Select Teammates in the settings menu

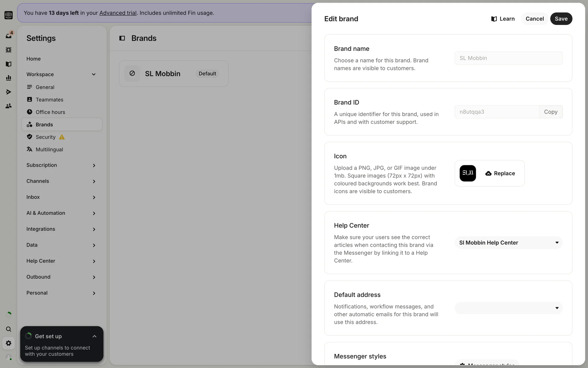click(x=49, y=100)
